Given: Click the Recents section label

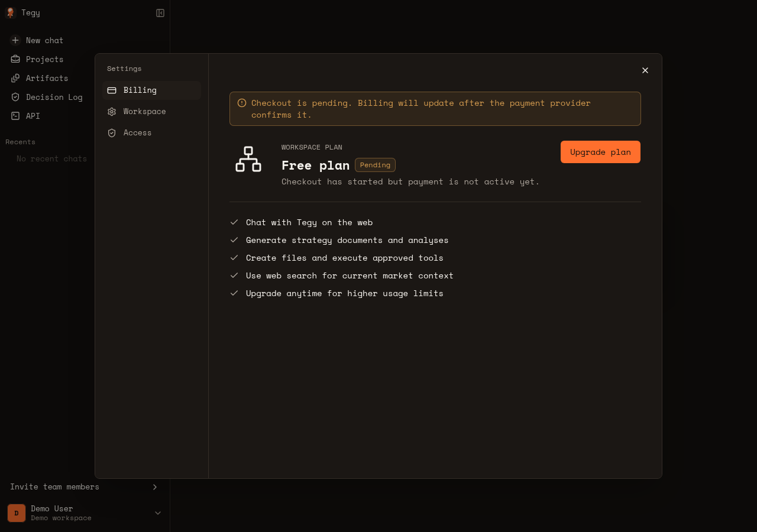Looking at the screenshot, I should [20, 142].
